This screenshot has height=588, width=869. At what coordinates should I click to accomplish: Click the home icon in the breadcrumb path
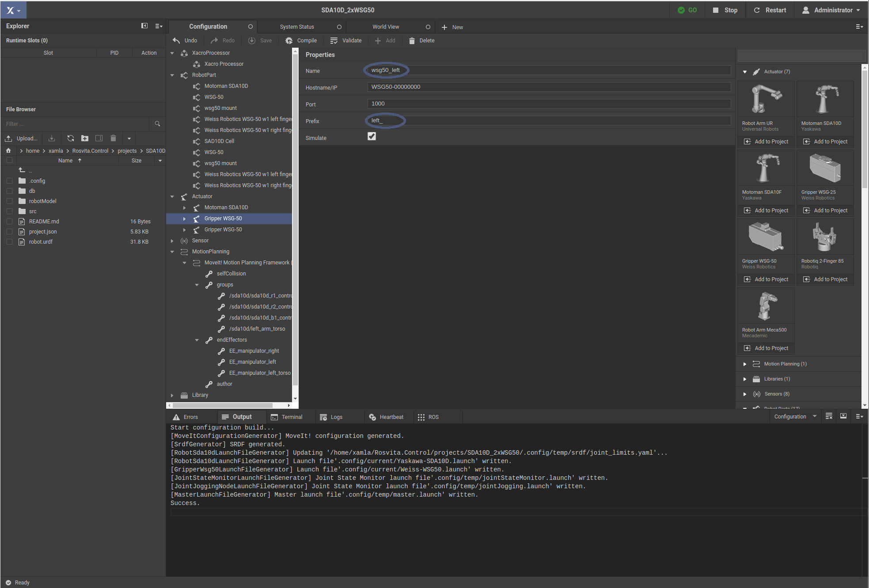[x=8, y=151]
